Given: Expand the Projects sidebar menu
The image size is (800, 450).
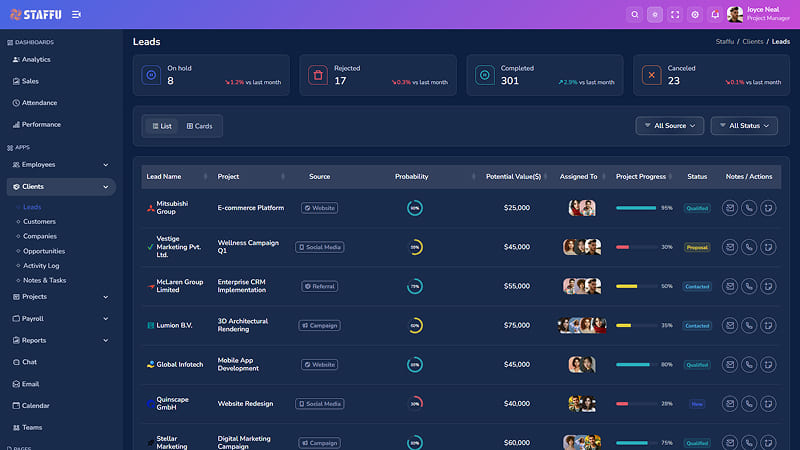Looking at the screenshot, I should click(x=61, y=296).
